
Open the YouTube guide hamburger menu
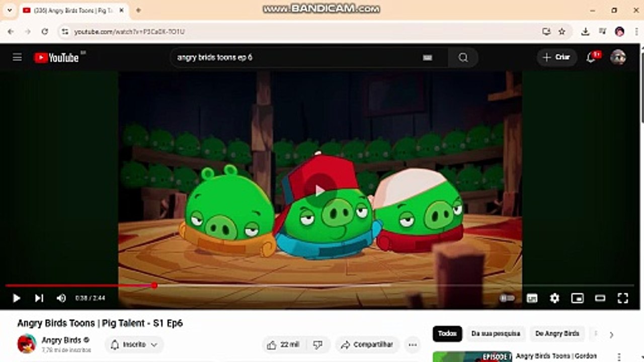[x=17, y=57]
